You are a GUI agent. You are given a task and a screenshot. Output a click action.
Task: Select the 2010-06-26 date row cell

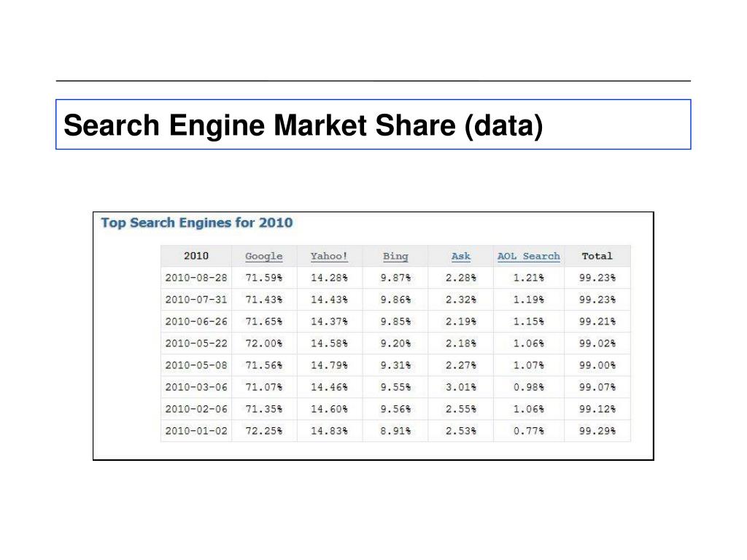tap(196, 322)
